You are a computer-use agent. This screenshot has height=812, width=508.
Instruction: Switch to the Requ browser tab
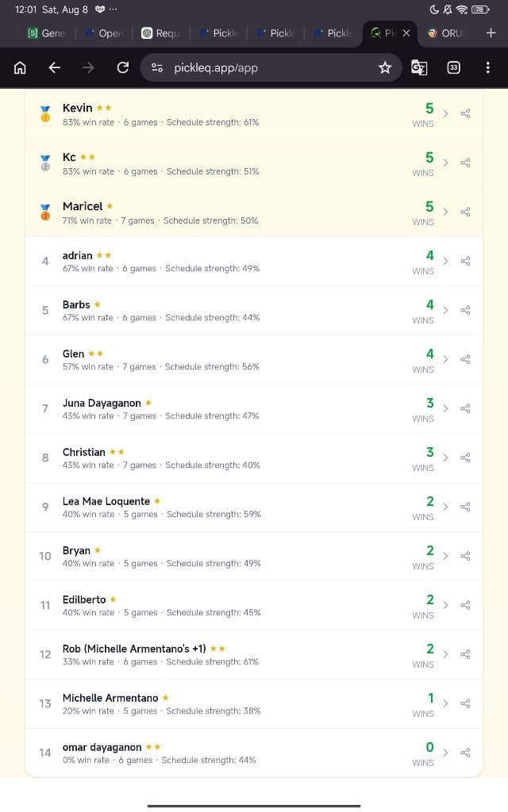(161, 33)
